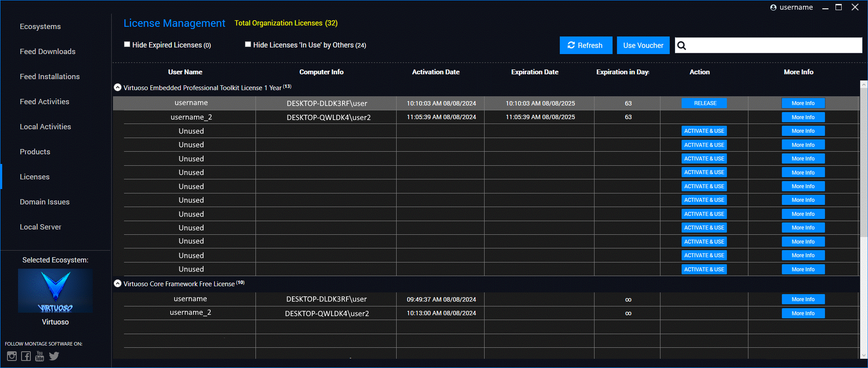
Task: Open Twitter social link icon
Action: pyautogui.click(x=54, y=356)
